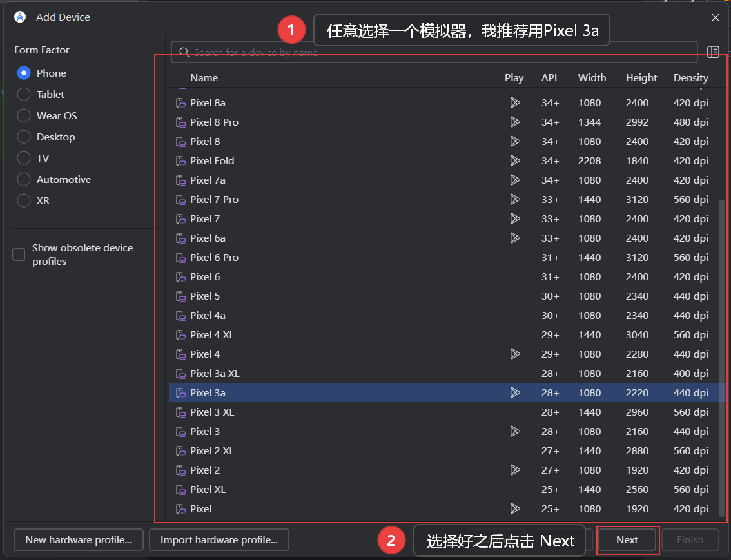731x560 pixels.
Task: Select the Pixel 6a row by name
Action: (208, 238)
